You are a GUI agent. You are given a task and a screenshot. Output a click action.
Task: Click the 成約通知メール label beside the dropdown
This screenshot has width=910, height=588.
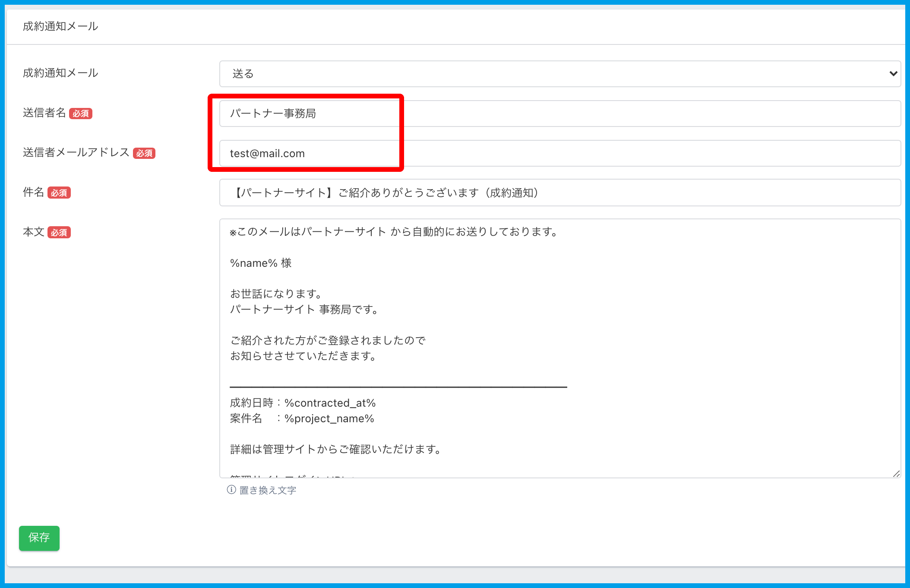[x=60, y=73]
